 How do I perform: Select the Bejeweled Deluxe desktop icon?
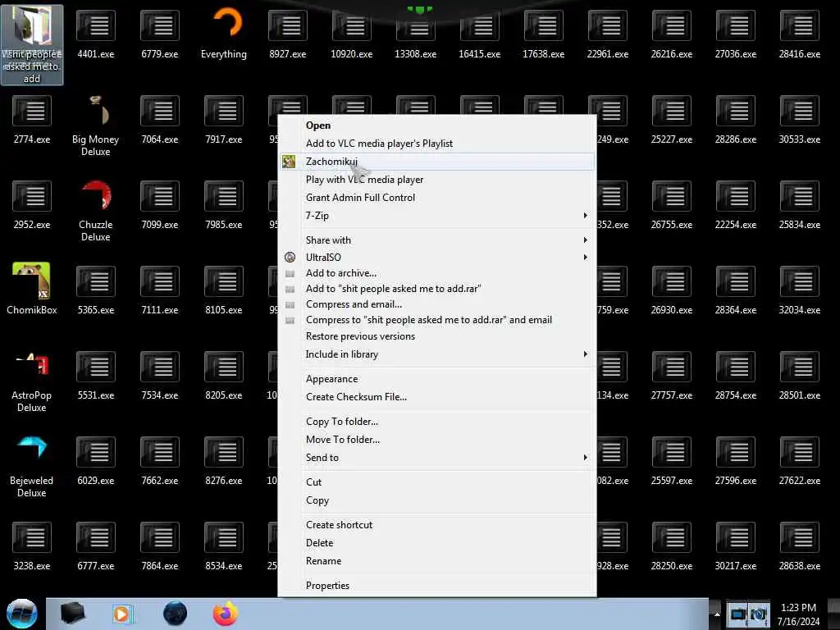pos(32,467)
